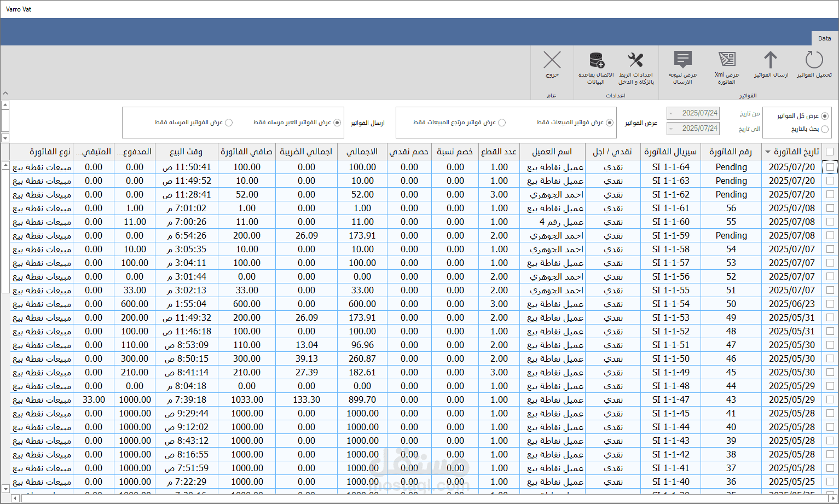Click serial cell 'SI 1-1-40'
This screenshot has height=504, width=839.
point(670,482)
